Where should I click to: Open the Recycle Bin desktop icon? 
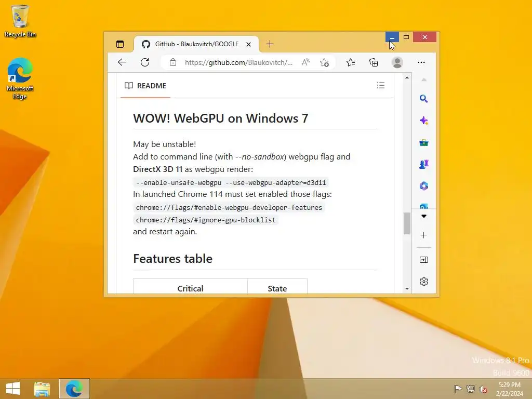tap(20, 21)
